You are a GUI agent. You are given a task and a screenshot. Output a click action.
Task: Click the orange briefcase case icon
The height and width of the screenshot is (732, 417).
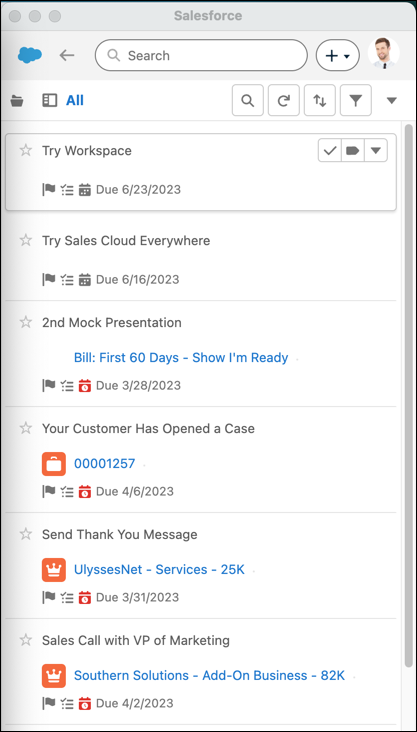pyautogui.click(x=54, y=464)
